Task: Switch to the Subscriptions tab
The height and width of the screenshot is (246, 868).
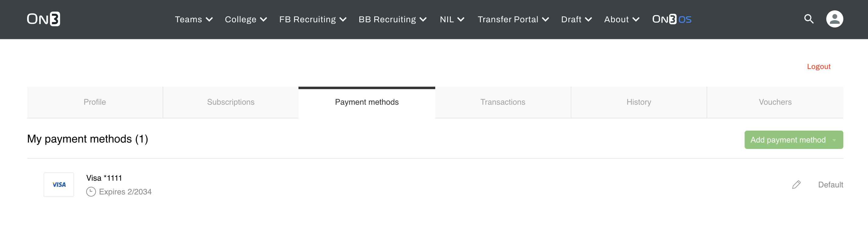Action: (231, 102)
